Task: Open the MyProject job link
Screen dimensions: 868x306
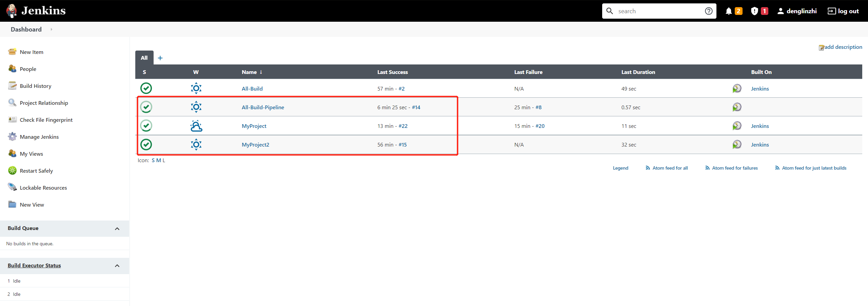Action: [254, 126]
